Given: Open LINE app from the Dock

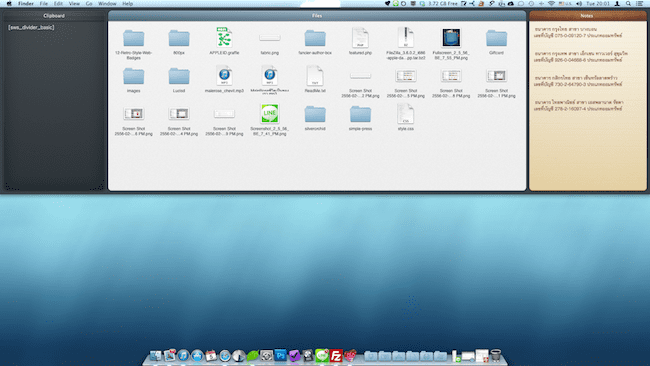Looking at the screenshot, I should click(322, 356).
